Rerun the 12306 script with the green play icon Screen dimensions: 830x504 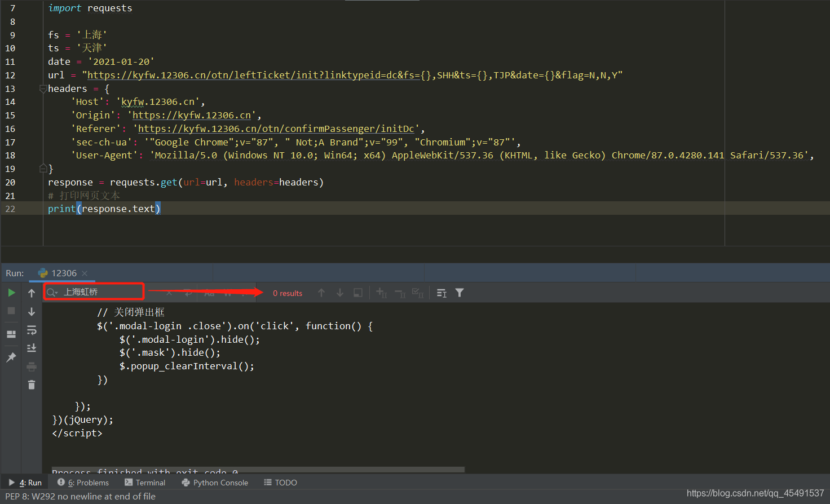click(x=11, y=293)
